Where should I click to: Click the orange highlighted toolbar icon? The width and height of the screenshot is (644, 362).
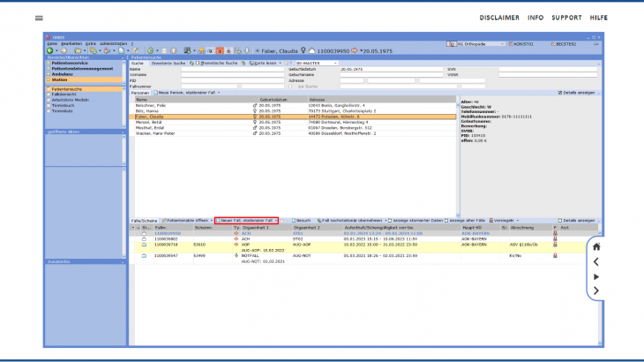coord(220,50)
